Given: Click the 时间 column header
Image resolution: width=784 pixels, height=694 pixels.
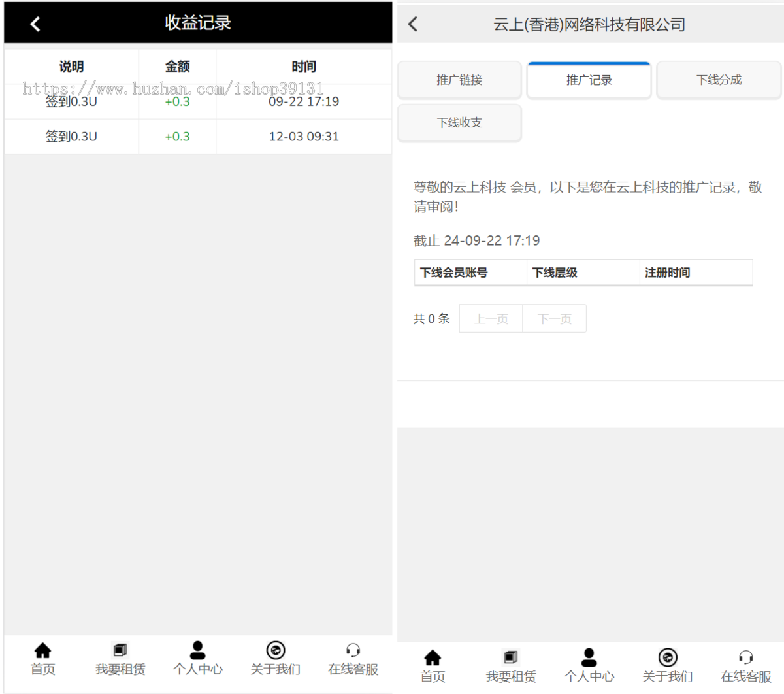Looking at the screenshot, I should point(304,66).
